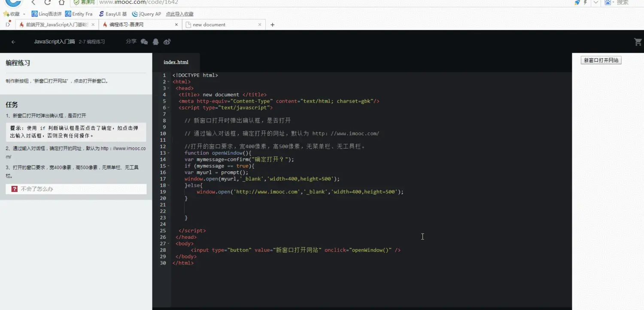Open the Linq语法详 bookmark
644x310 pixels.
[47, 14]
